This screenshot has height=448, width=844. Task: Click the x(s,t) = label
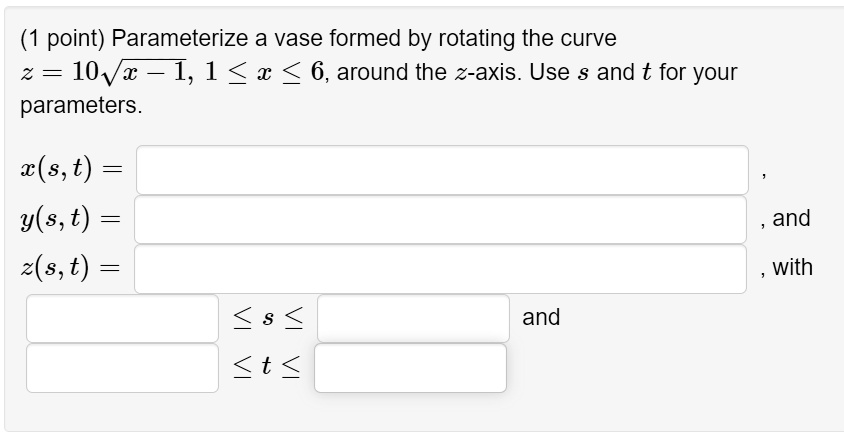(x=72, y=169)
